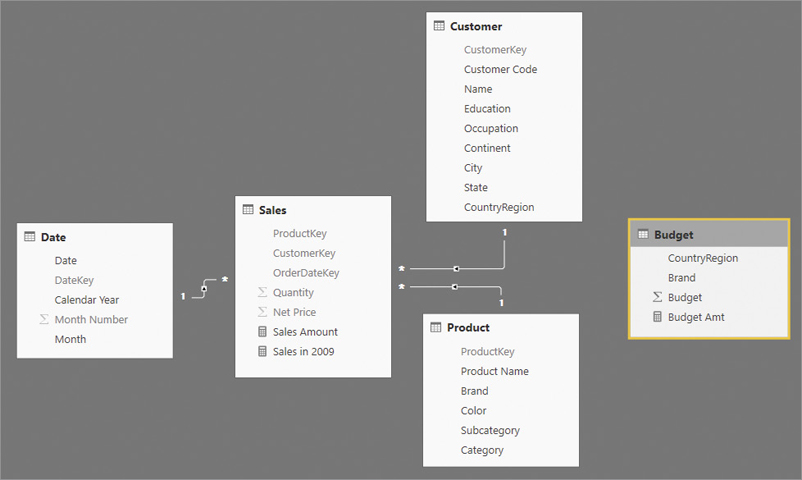Select the City column

coord(473,168)
